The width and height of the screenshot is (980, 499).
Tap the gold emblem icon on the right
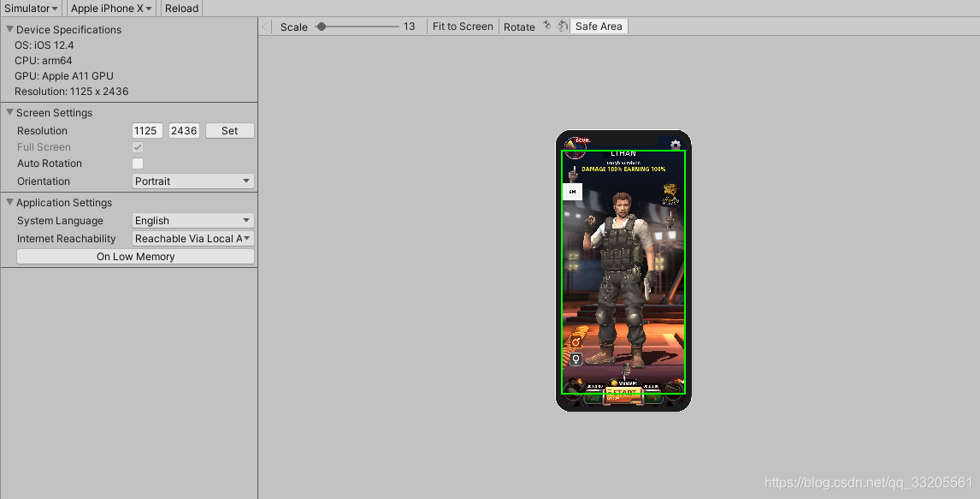point(670,194)
